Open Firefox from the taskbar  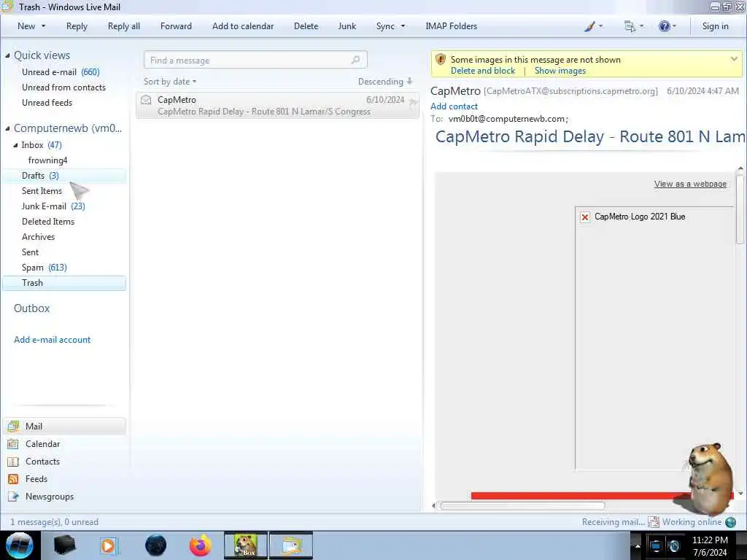coord(201,545)
